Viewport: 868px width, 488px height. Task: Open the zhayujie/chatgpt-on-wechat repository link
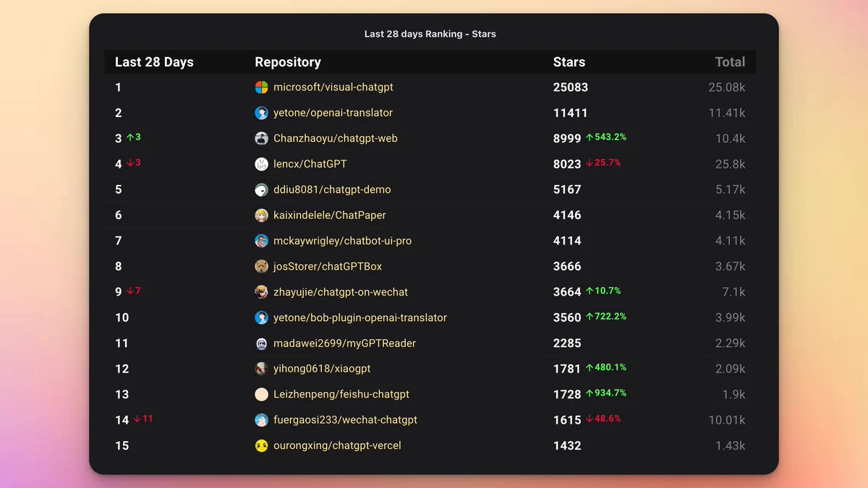coord(341,292)
